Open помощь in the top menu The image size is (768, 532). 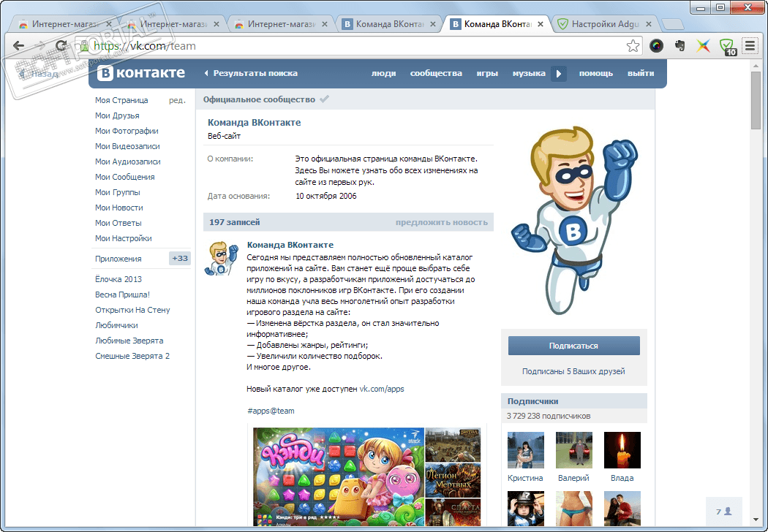click(x=595, y=73)
